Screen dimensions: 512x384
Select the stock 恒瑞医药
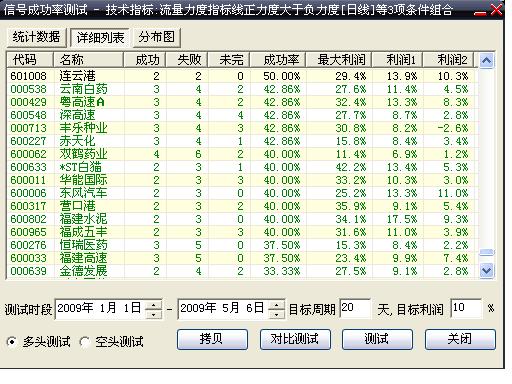(x=83, y=245)
